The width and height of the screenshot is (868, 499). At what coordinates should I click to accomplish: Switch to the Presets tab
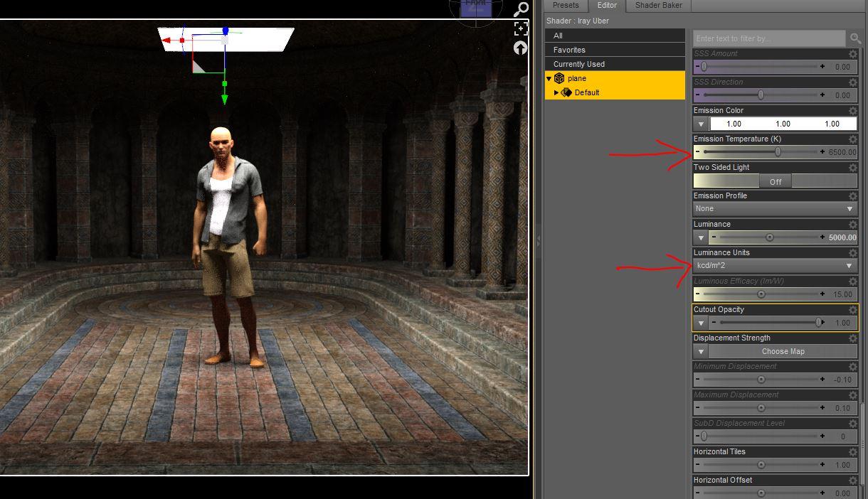pos(566,5)
